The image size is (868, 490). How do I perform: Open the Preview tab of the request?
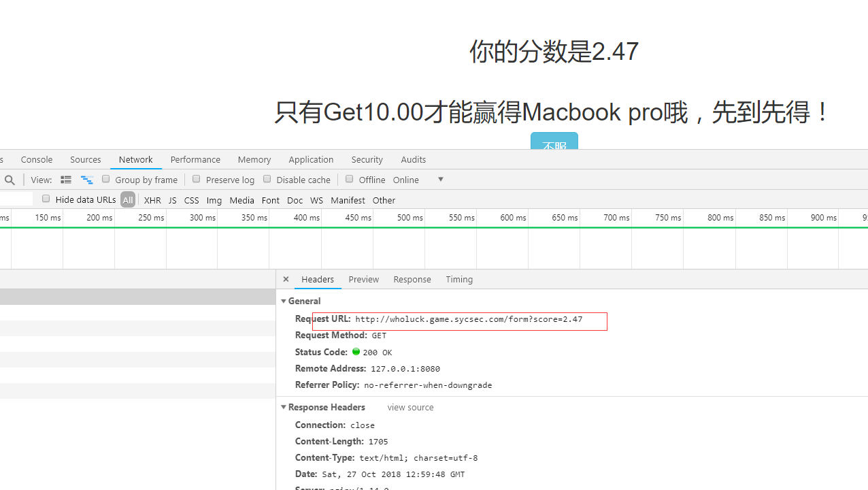pos(364,279)
